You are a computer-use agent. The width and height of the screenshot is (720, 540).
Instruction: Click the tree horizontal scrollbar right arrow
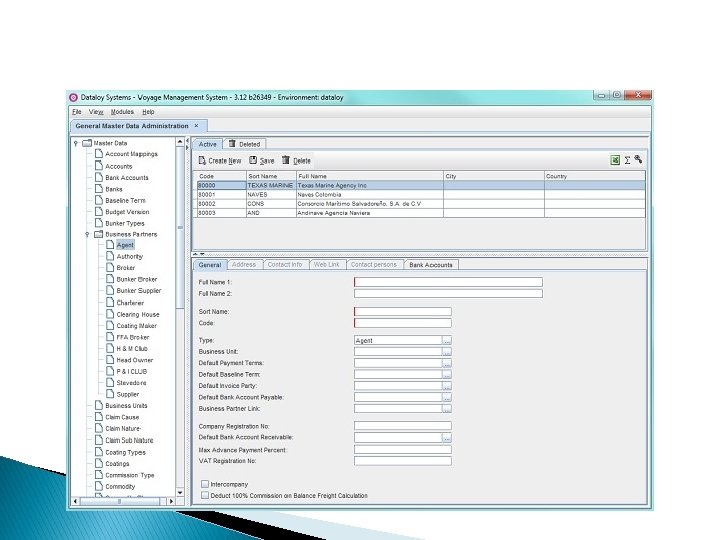click(x=171, y=501)
